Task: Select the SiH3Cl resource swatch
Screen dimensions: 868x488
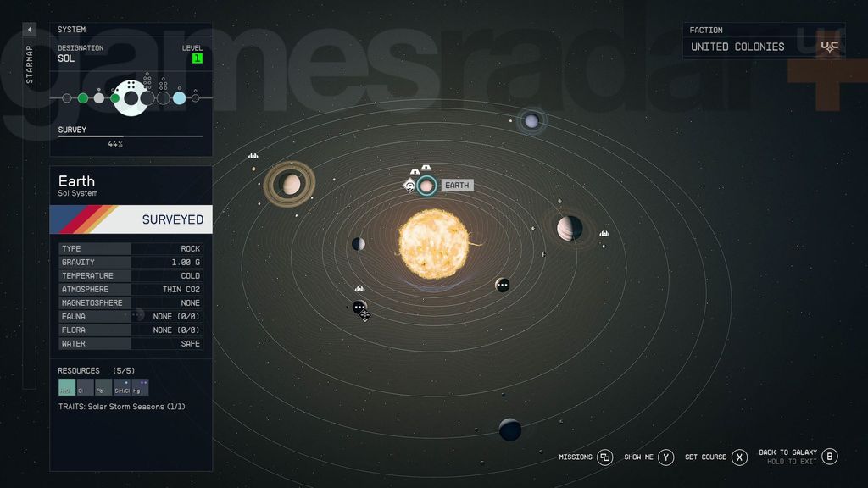Action: (x=120, y=386)
